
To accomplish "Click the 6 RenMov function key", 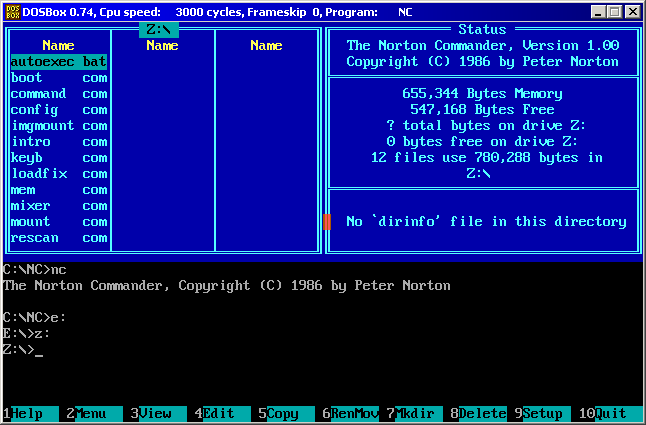I will pyautogui.click(x=351, y=413).
